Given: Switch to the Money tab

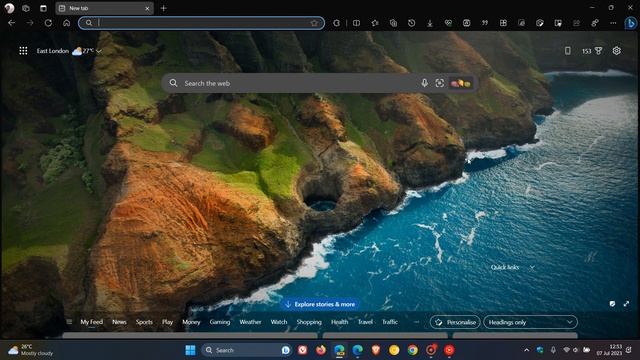Looking at the screenshot, I should (x=191, y=322).
